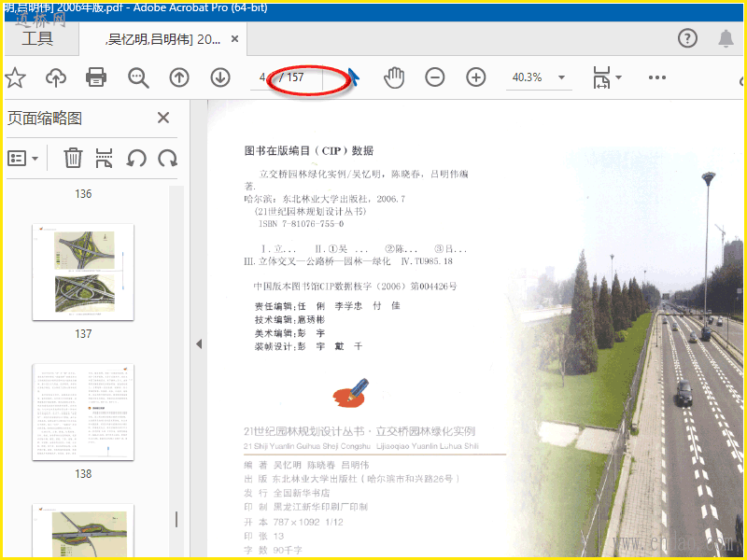Click the heading 图书在版编目（CIP）数据
747x560 pixels.
click(x=309, y=151)
